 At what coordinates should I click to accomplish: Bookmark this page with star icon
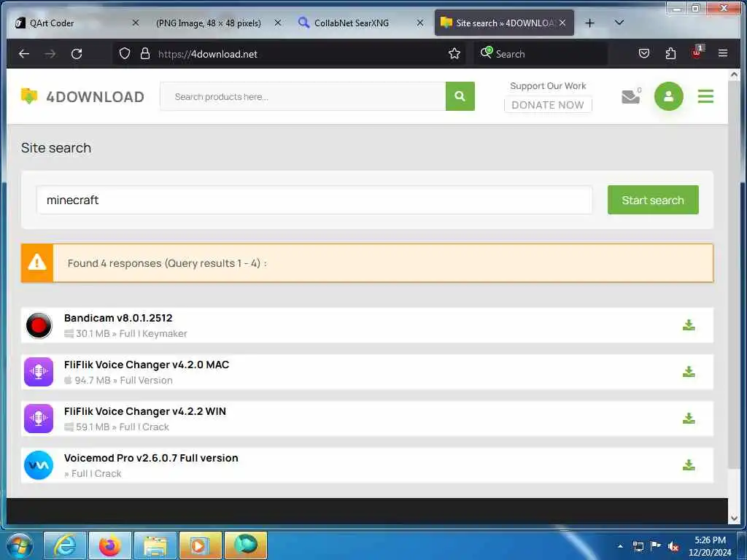(x=454, y=54)
